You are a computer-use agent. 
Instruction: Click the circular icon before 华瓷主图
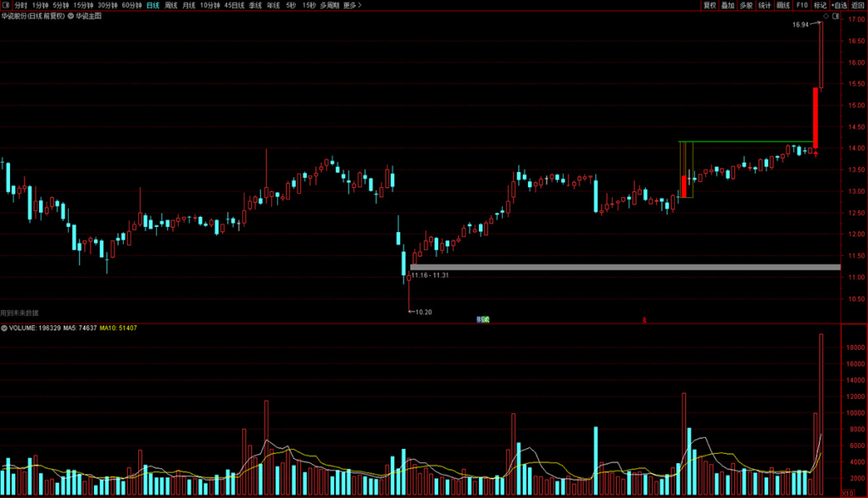[x=70, y=16]
